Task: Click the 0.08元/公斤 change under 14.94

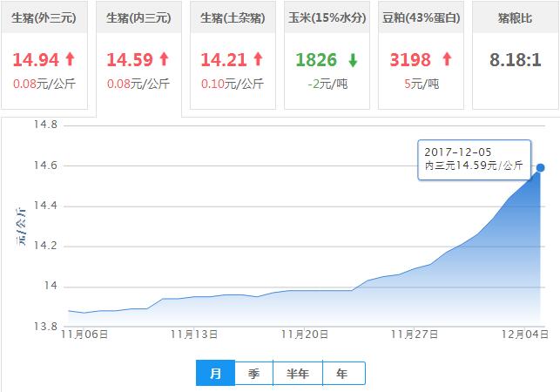Action: (44, 84)
